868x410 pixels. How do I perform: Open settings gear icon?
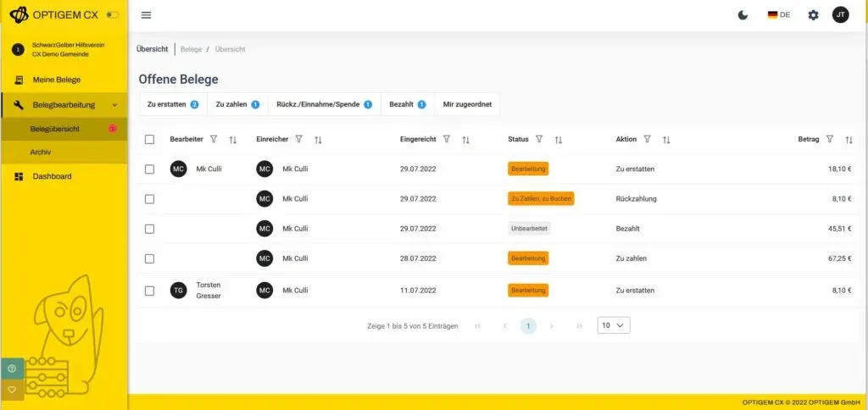click(813, 15)
